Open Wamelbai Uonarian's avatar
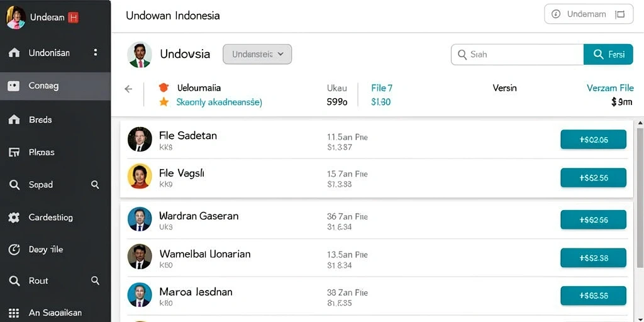The width and height of the screenshot is (644, 322). pyautogui.click(x=140, y=257)
